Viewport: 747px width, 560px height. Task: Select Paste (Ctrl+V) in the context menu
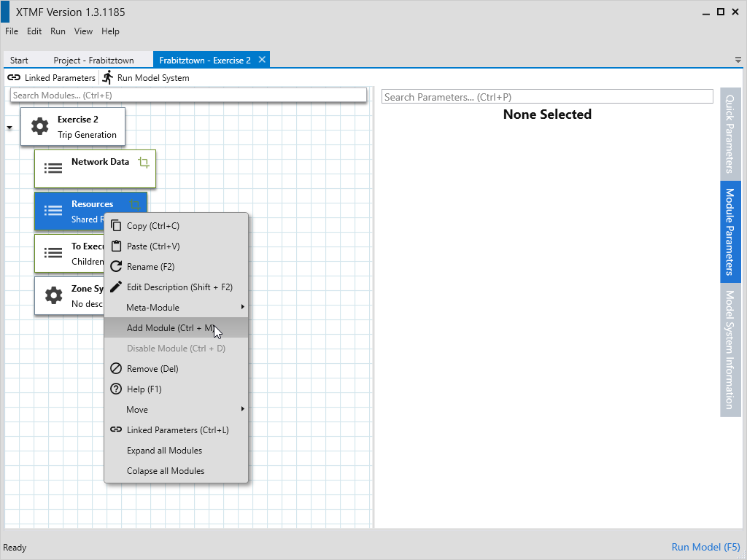tap(153, 246)
